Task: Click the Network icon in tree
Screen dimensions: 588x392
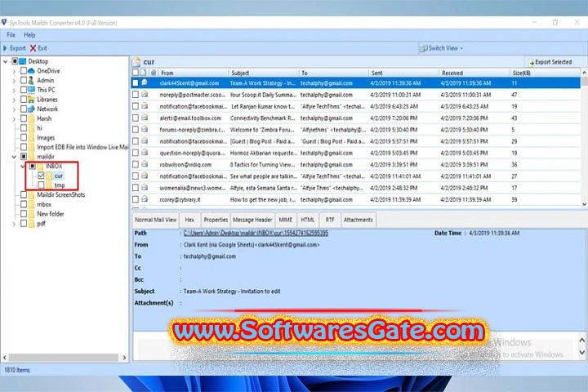Action: 32,109
